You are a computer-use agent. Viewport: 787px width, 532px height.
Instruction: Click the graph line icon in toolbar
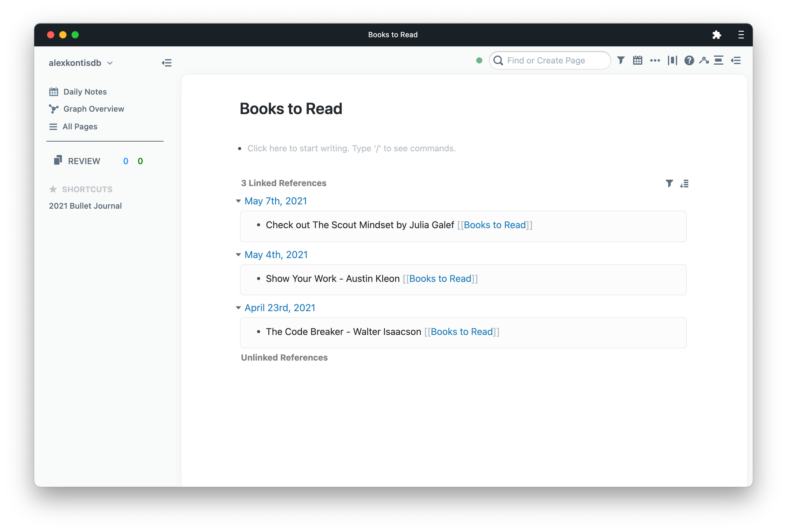pyautogui.click(x=704, y=61)
